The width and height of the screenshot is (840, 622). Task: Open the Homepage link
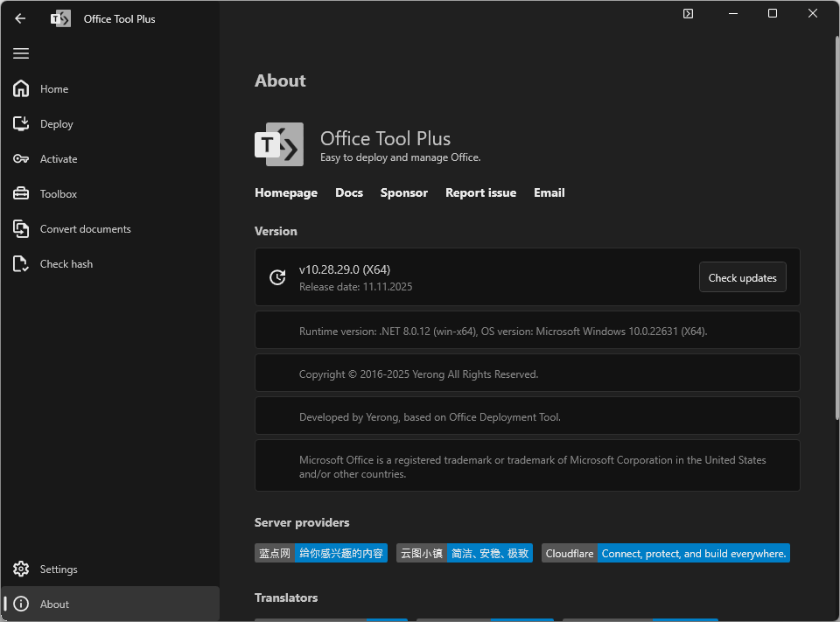pyautogui.click(x=286, y=192)
